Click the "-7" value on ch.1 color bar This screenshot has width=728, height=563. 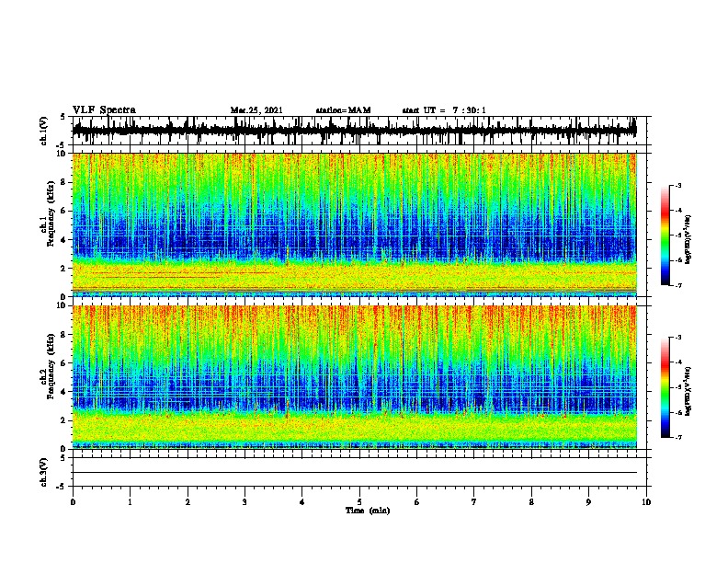(678, 285)
